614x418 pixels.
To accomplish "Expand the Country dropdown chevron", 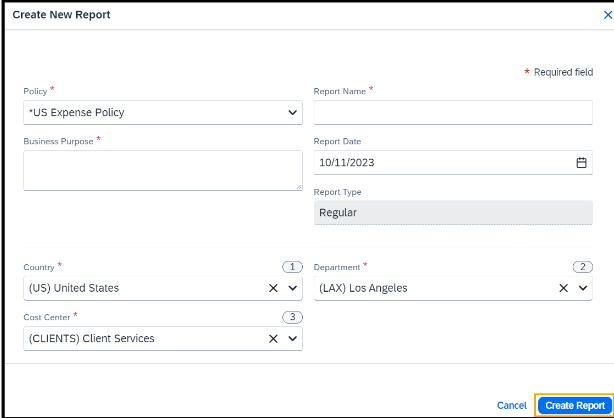I will (292, 288).
